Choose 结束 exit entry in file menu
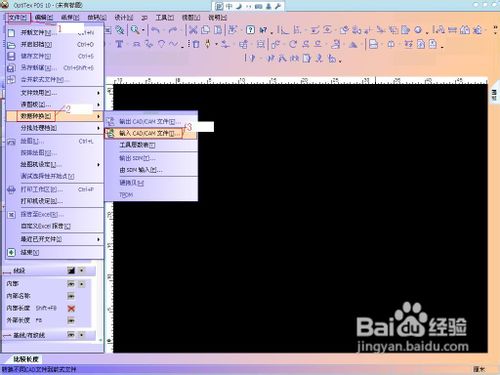Viewport: 500px width, 375px height. pos(55,252)
